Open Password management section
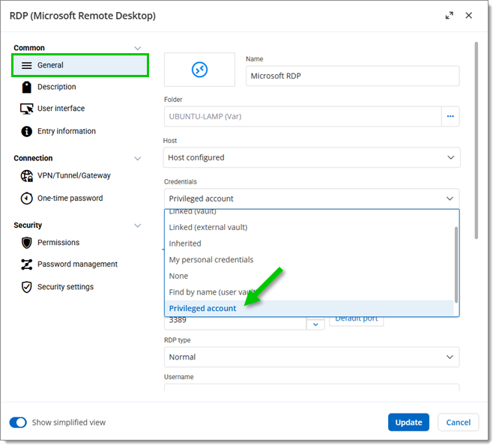This screenshot has height=448, width=496. pos(77,264)
